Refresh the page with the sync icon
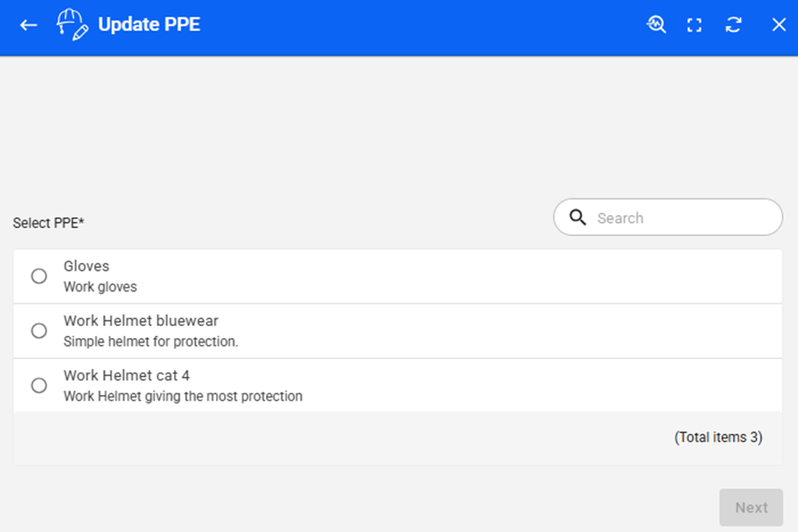Image resolution: width=798 pixels, height=532 pixels. point(733,25)
